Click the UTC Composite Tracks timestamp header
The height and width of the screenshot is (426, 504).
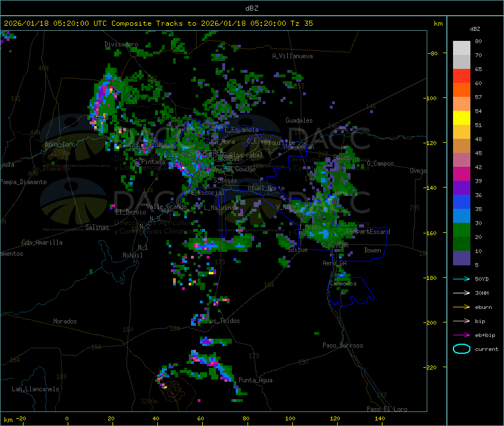click(x=158, y=24)
